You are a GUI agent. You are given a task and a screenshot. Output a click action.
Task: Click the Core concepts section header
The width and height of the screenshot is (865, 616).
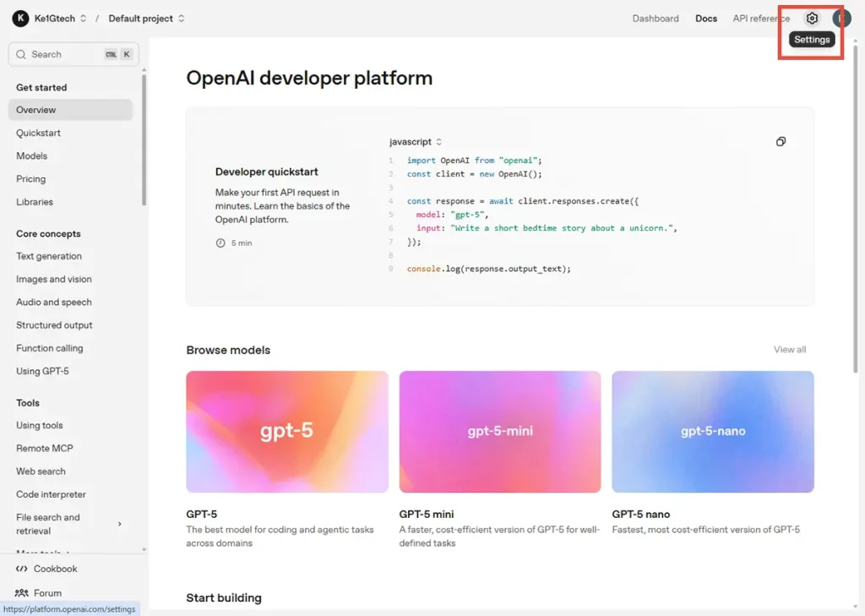48,233
